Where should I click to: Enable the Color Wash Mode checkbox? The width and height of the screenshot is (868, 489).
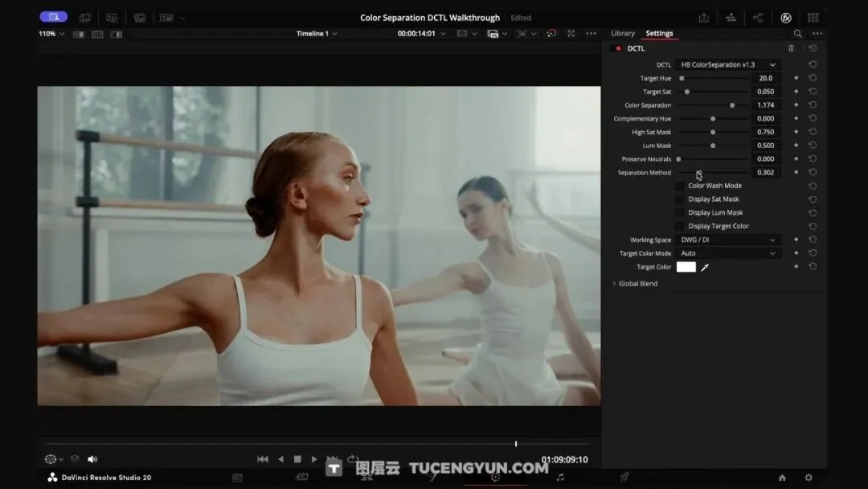pos(680,186)
